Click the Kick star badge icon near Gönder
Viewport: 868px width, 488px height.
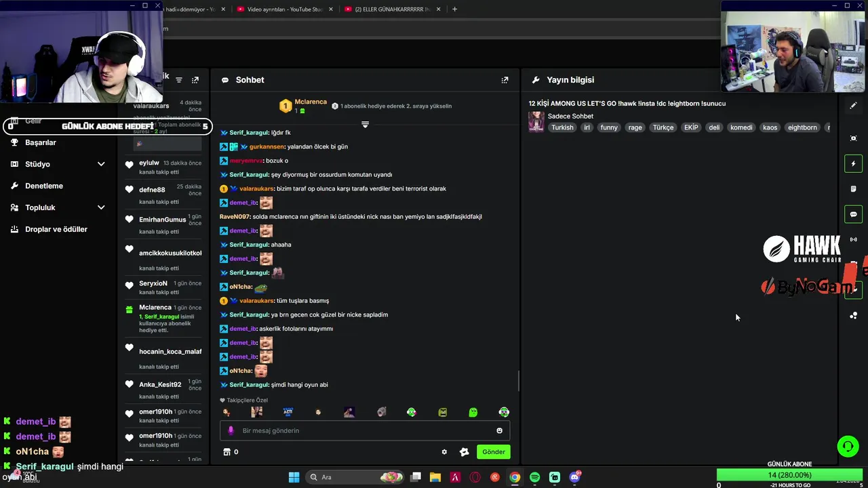(464, 452)
